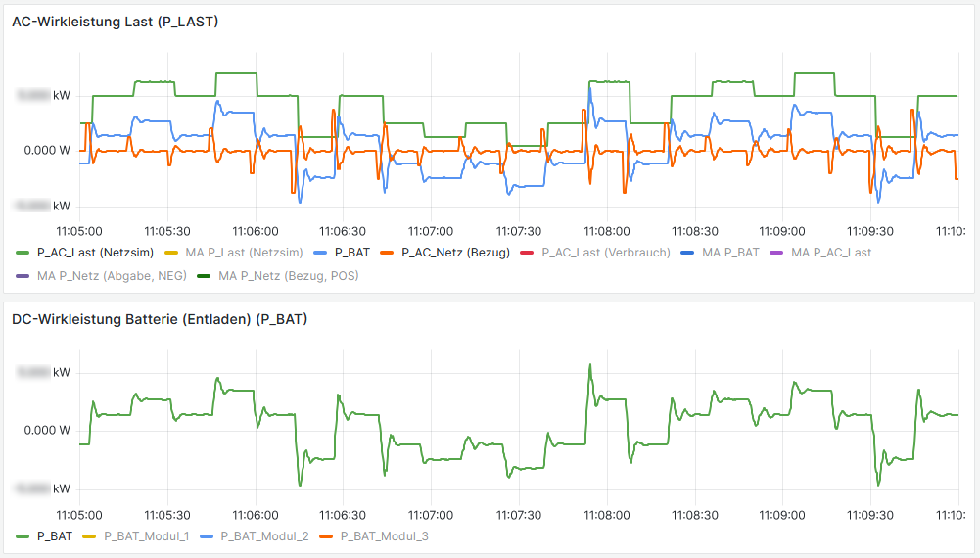Open the DC-Wirkleistung Batterie (Entladen) panel menu

(160, 319)
